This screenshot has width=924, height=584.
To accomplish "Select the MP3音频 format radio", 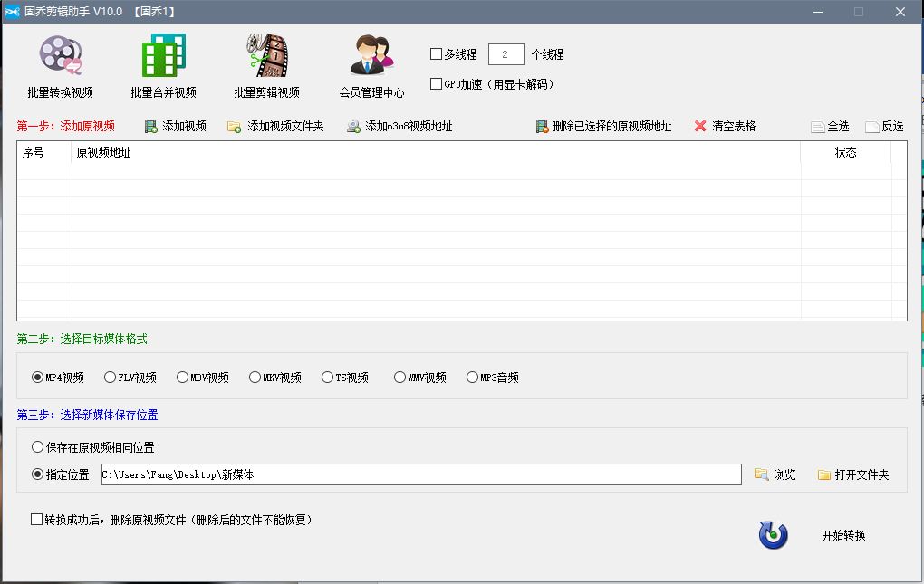I will pyautogui.click(x=472, y=377).
